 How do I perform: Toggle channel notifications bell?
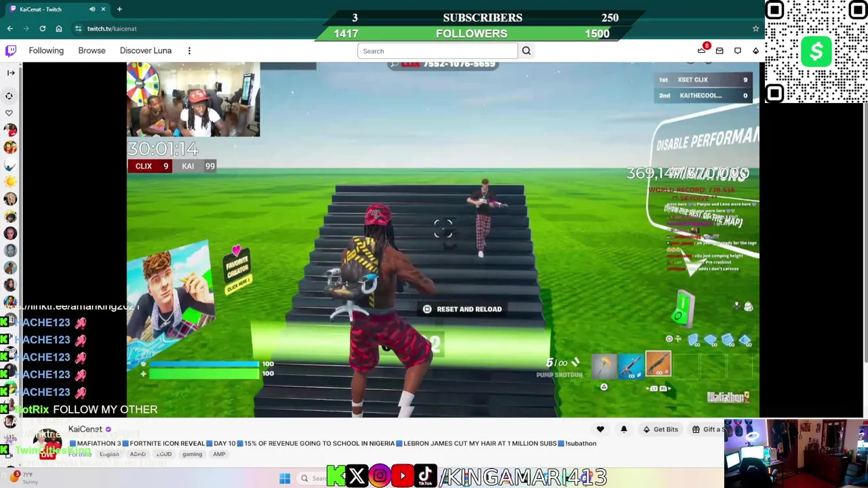(x=624, y=429)
